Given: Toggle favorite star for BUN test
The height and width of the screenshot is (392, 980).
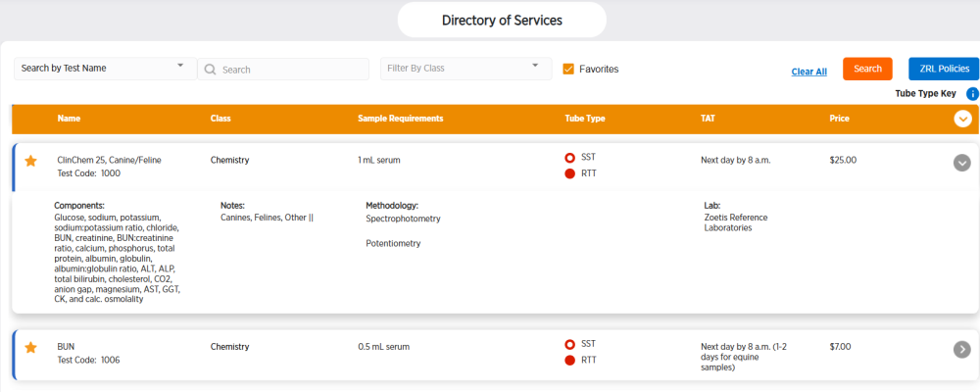Looking at the screenshot, I should click(30, 348).
